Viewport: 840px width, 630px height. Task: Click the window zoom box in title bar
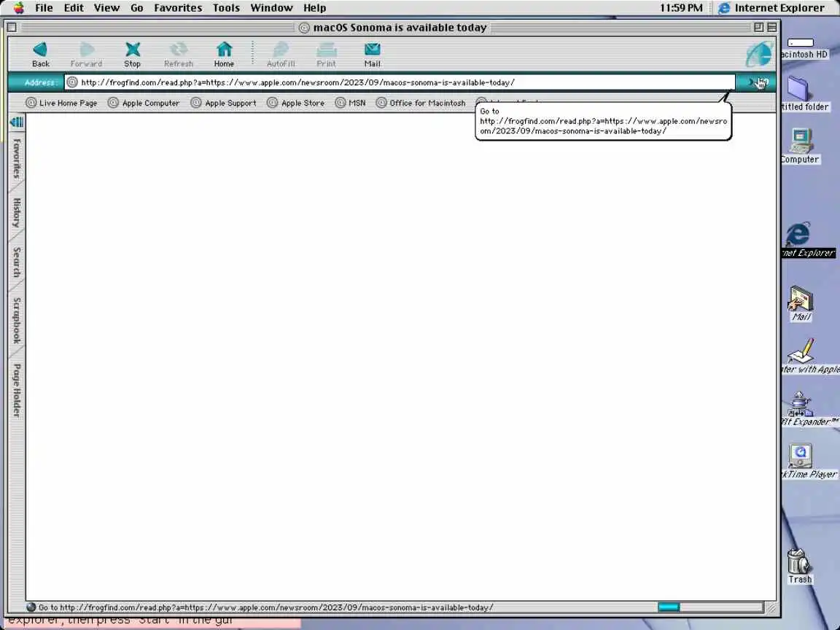[758, 27]
